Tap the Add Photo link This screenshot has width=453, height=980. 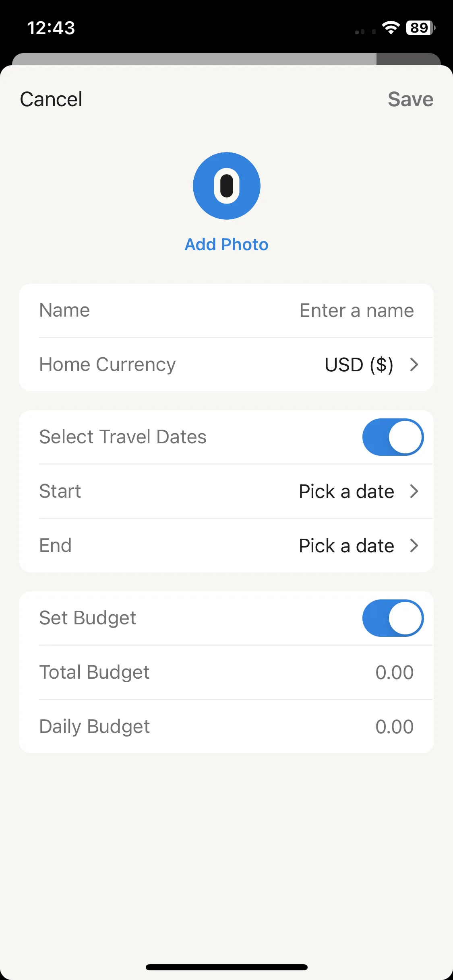[227, 244]
